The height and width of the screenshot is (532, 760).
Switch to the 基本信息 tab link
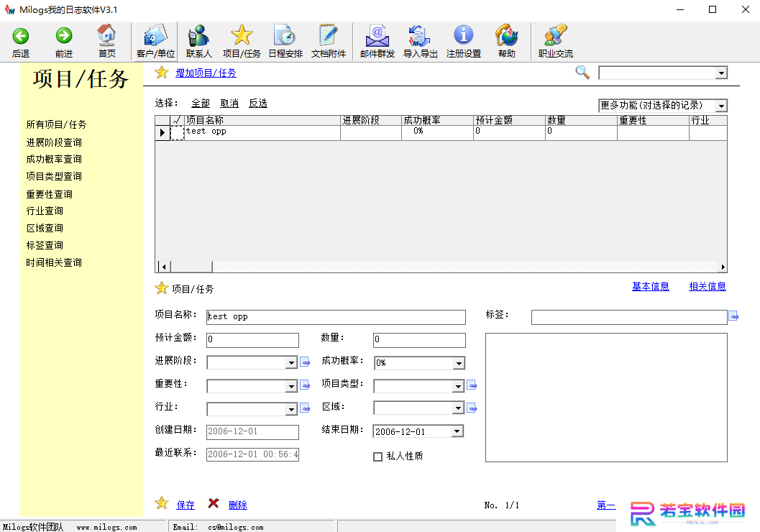pyautogui.click(x=651, y=286)
